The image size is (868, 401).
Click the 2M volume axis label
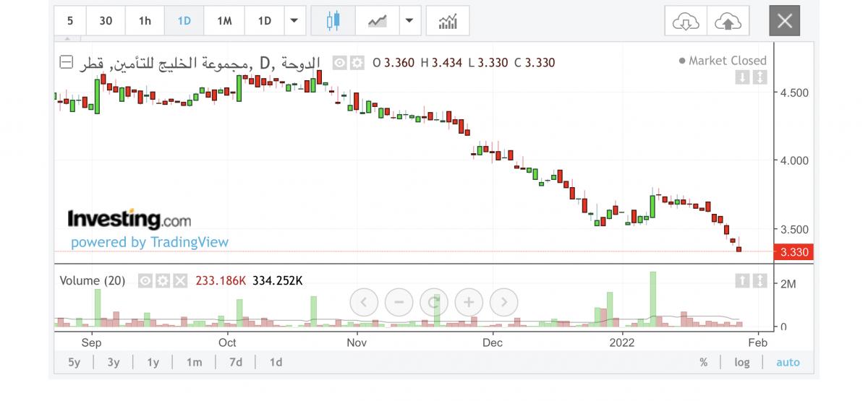click(x=788, y=284)
